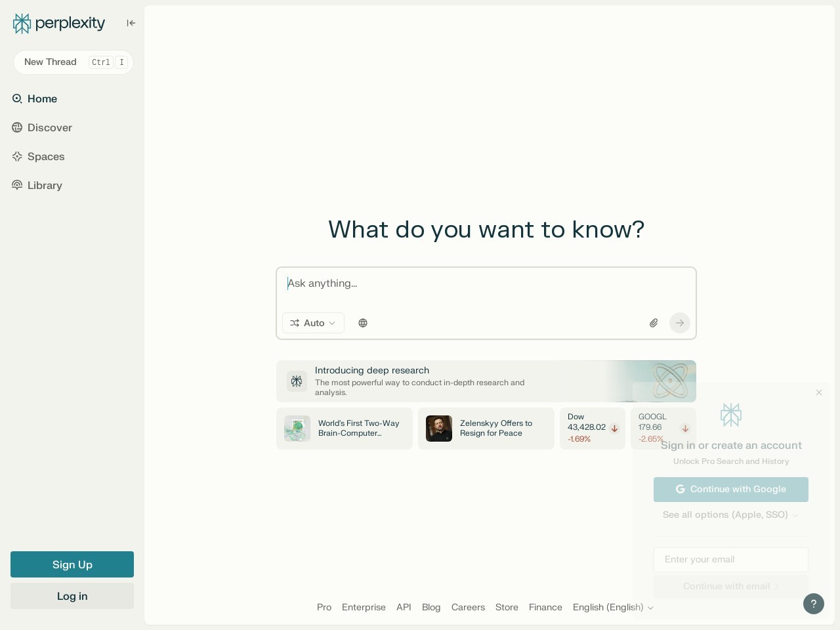Click the globe search sources icon
The width and height of the screenshot is (840, 630).
(363, 323)
